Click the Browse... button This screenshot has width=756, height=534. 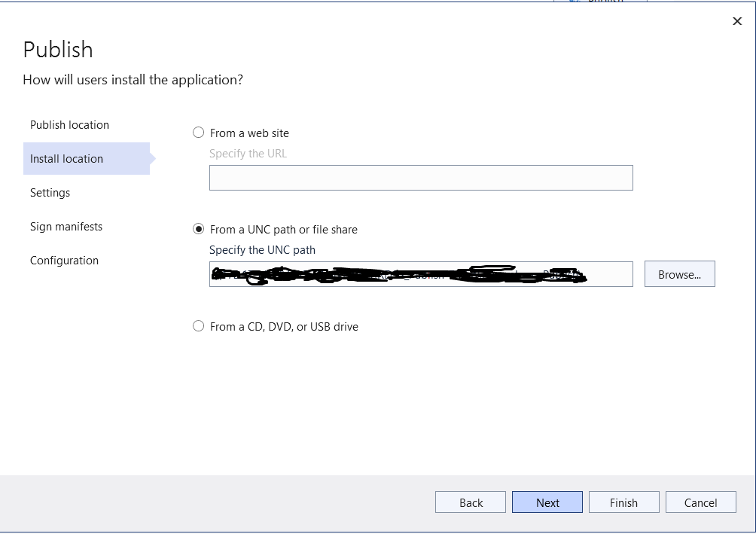point(679,274)
